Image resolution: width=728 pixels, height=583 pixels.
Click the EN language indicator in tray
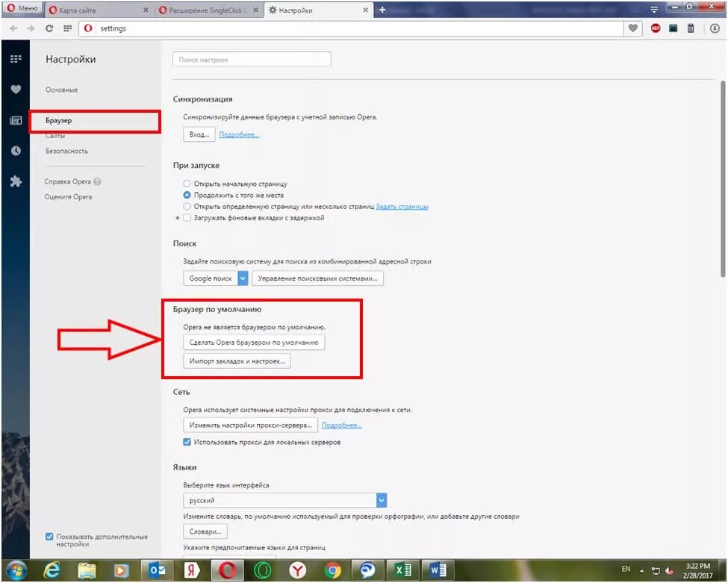tap(626, 569)
